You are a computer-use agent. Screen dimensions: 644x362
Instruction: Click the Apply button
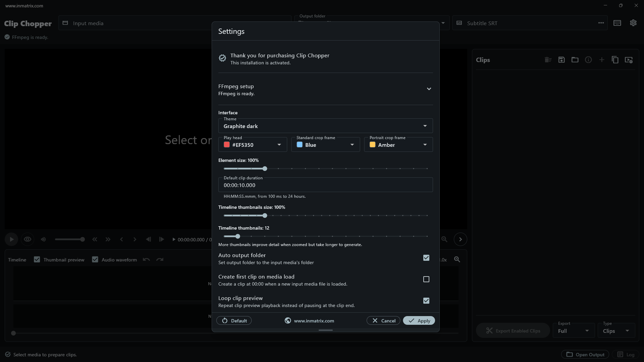(x=419, y=321)
